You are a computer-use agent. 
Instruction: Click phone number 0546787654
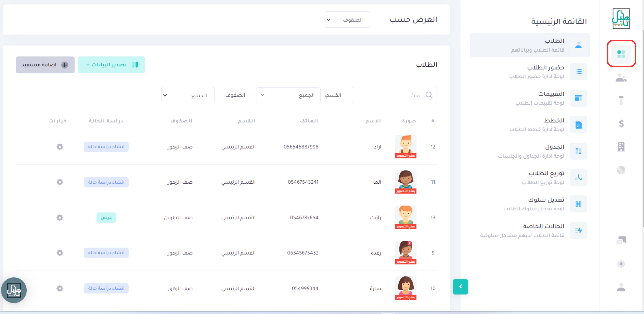[x=304, y=218]
